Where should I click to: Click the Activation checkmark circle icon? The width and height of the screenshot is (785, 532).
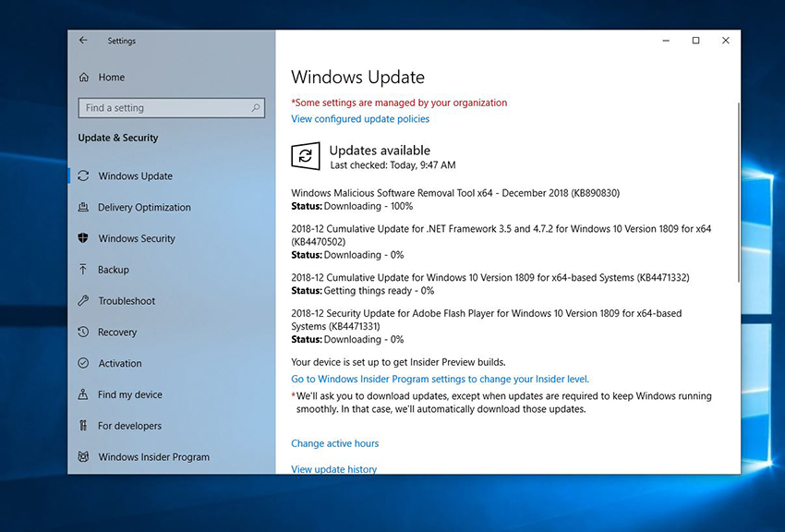coord(84,364)
